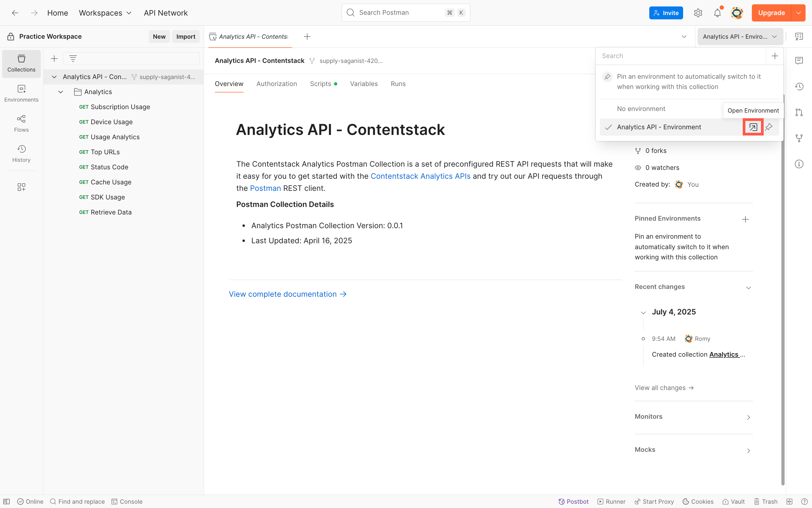This screenshot has height=508, width=812.
Task: Open the Console
Action: coord(127,502)
